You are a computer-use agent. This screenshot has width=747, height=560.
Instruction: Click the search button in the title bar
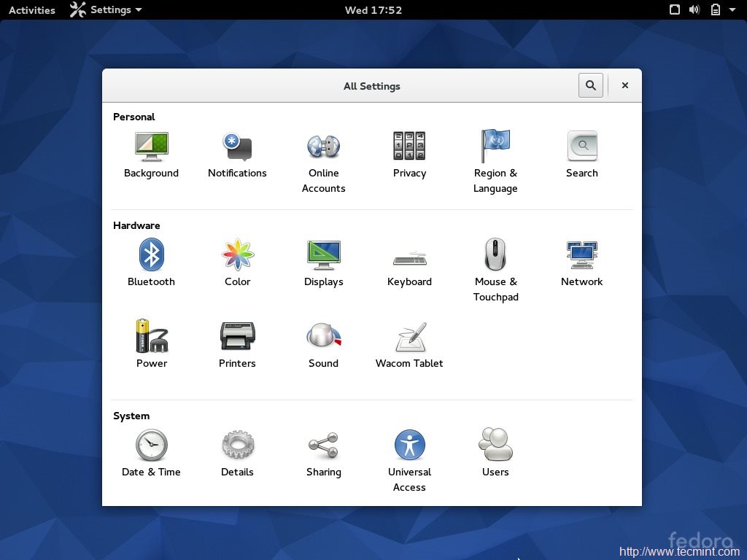tap(591, 85)
